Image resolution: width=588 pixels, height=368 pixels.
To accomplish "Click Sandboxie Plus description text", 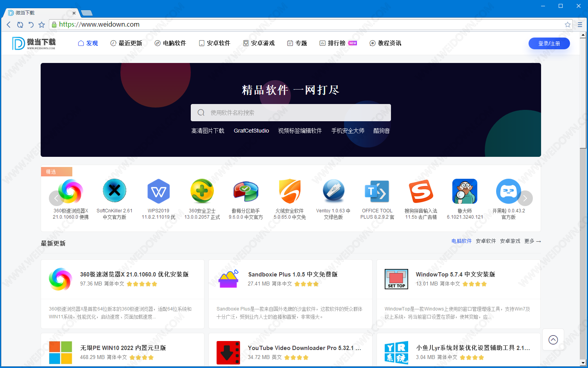I will click(x=289, y=313).
